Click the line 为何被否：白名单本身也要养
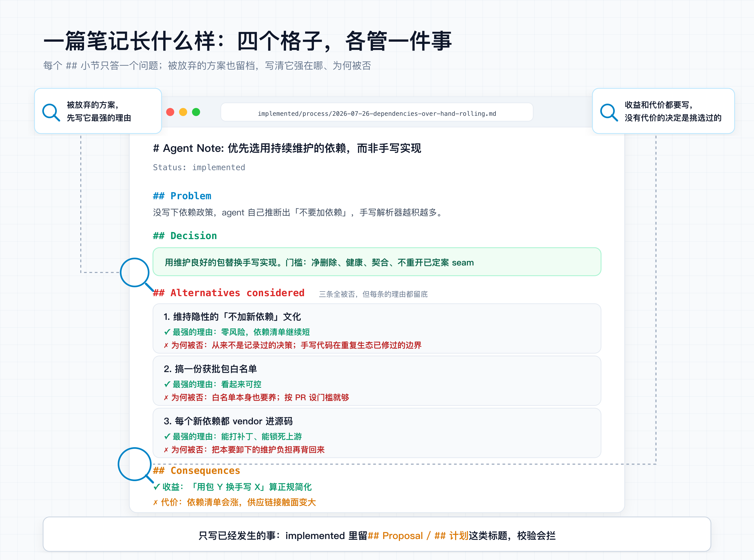 (x=256, y=397)
